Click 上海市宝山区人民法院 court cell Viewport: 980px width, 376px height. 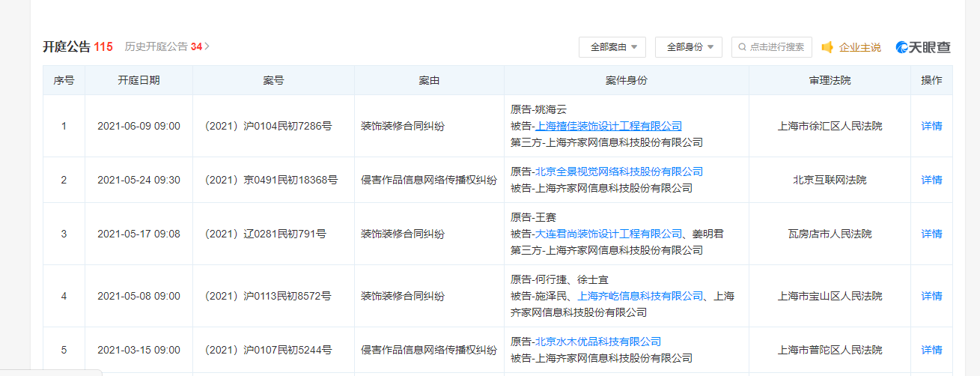[830, 296]
